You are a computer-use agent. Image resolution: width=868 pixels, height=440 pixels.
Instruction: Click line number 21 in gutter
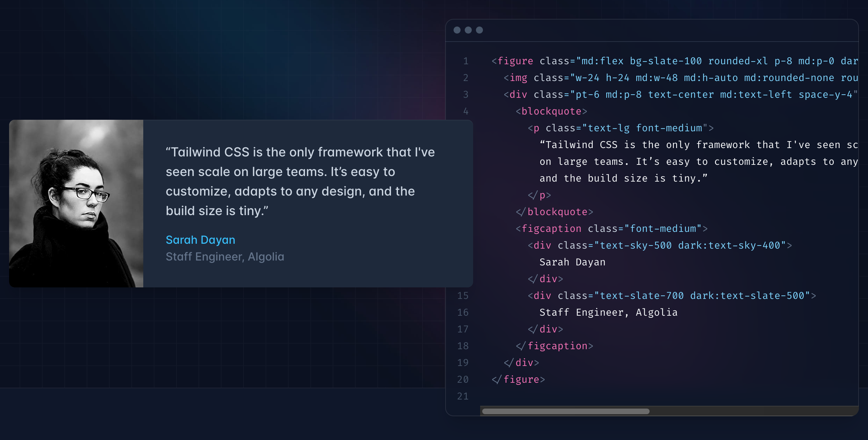(463, 396)
